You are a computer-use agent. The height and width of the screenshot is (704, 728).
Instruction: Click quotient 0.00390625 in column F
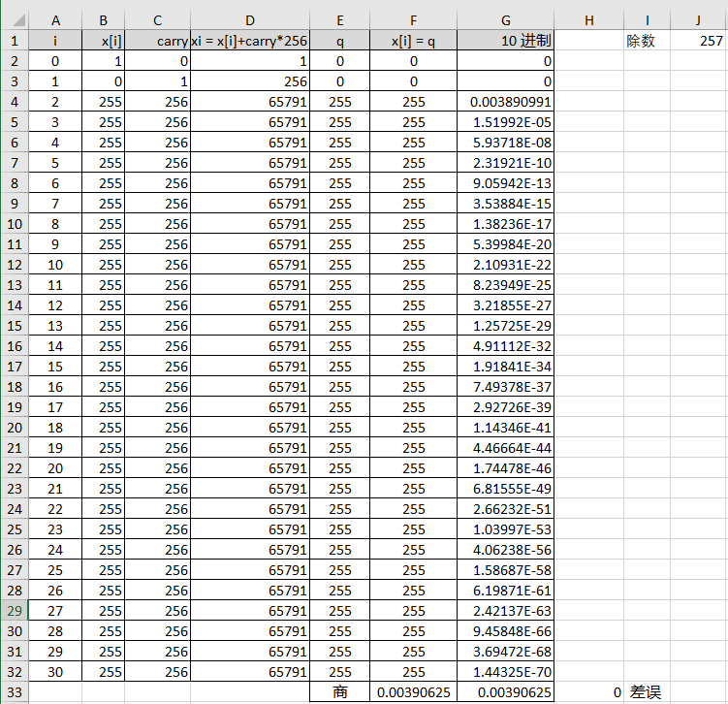413,692
